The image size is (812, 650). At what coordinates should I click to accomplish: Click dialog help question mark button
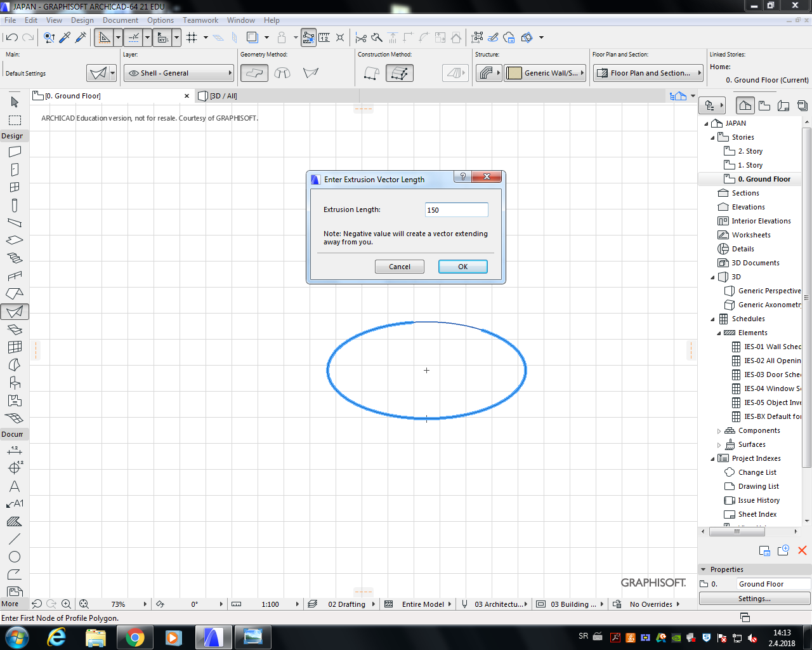tap(462, 176)
